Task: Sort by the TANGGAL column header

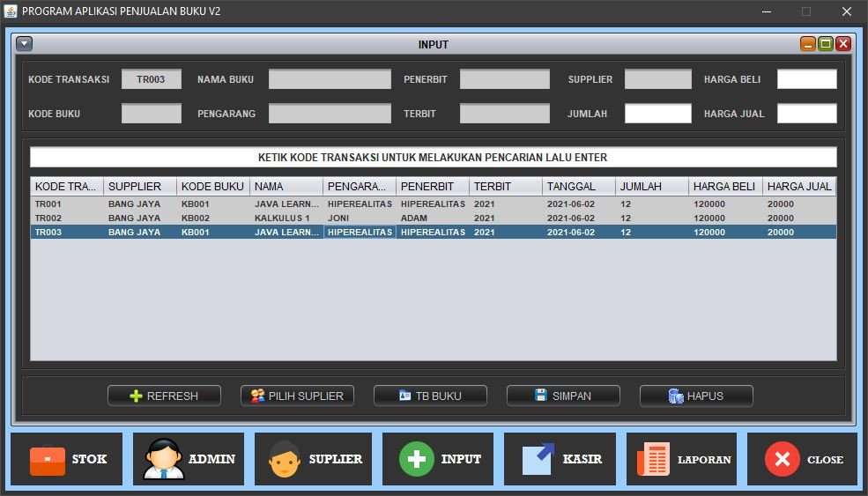Action: 578,187
